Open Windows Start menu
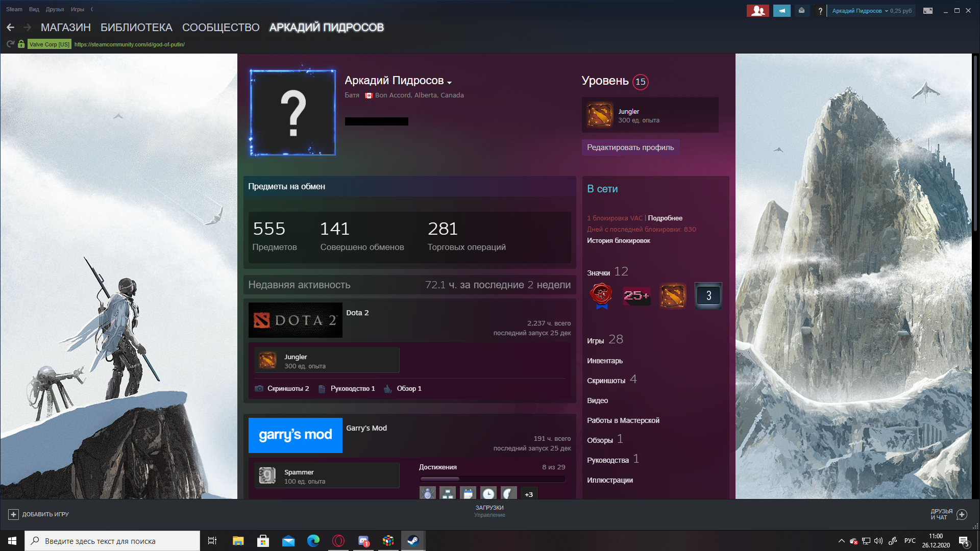This screenshot has width=980, height=551. [x=12, y=541]
